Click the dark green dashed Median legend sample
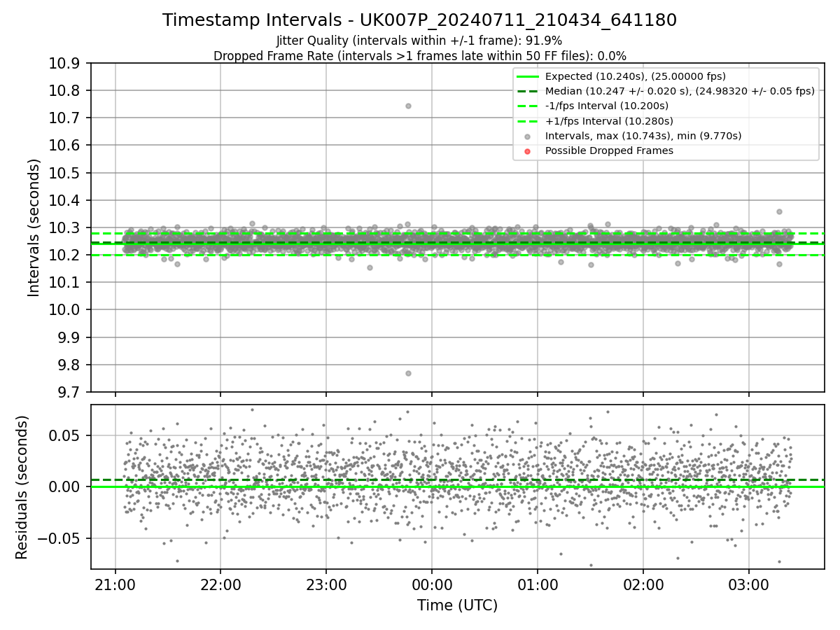 (x=528, y=91)
